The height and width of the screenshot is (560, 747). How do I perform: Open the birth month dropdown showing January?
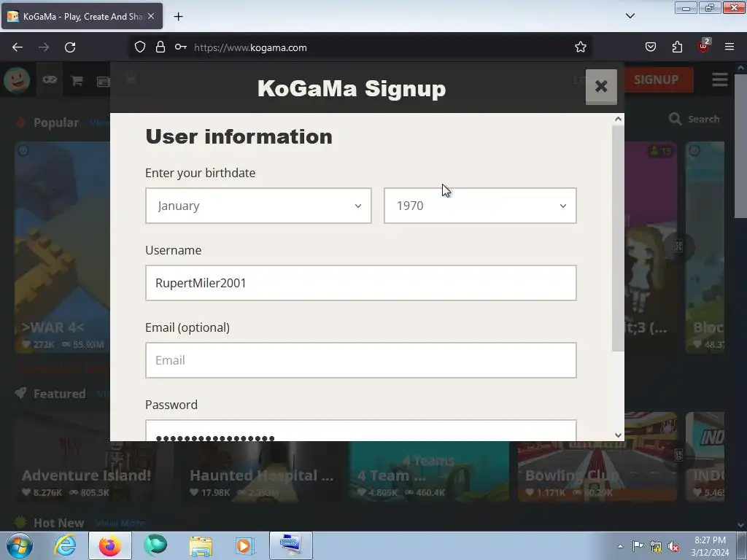(258, 206)
